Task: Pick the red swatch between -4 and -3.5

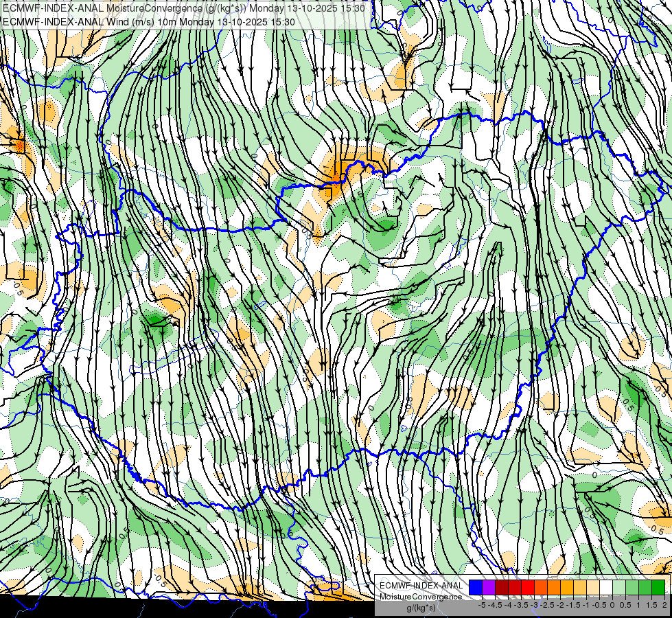Action: pyautogui.click(x=515, y=587)
